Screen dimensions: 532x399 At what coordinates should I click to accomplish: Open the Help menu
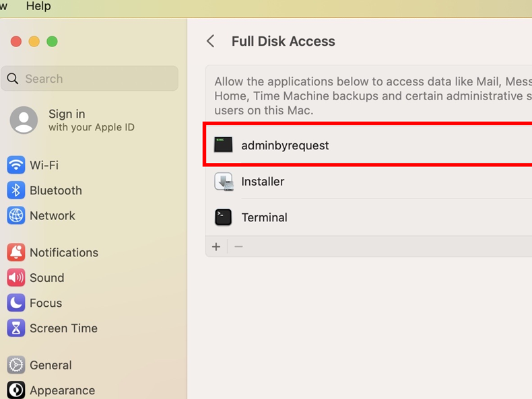click(38, 6)
